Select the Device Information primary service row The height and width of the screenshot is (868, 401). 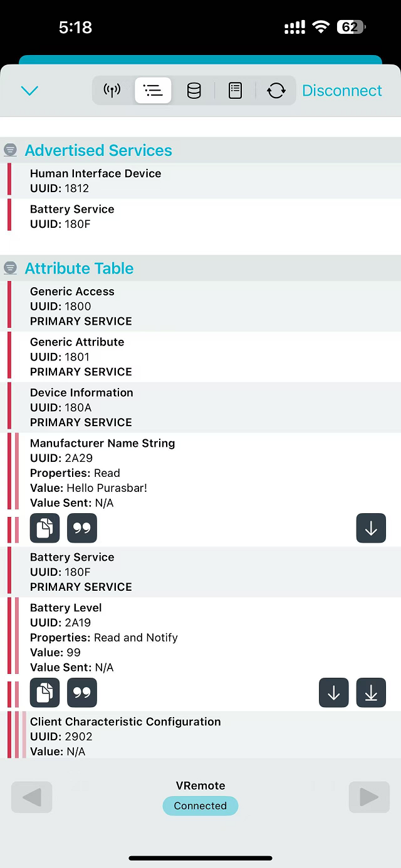coord(200,407)
